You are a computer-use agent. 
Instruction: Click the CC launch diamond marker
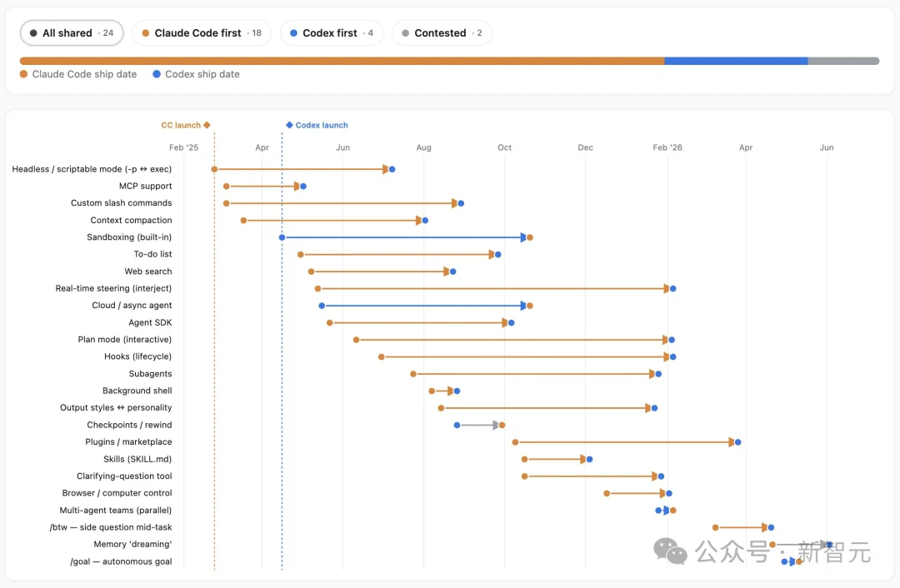click(207, 125)
